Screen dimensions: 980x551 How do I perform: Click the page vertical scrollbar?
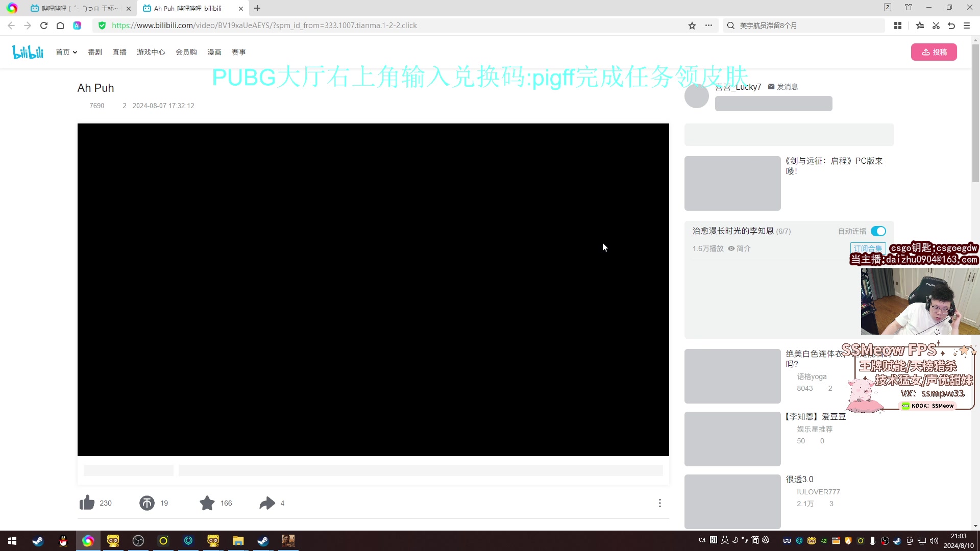(975, 112)
